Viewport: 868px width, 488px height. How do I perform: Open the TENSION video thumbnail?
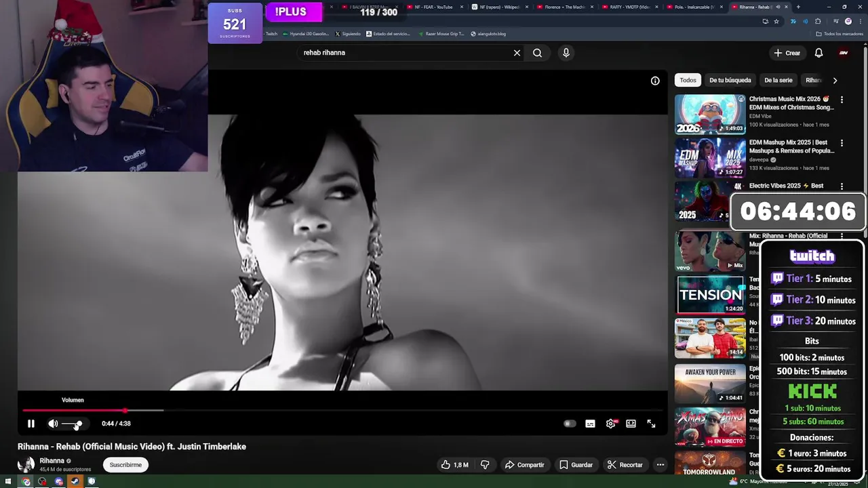(710, 294)
